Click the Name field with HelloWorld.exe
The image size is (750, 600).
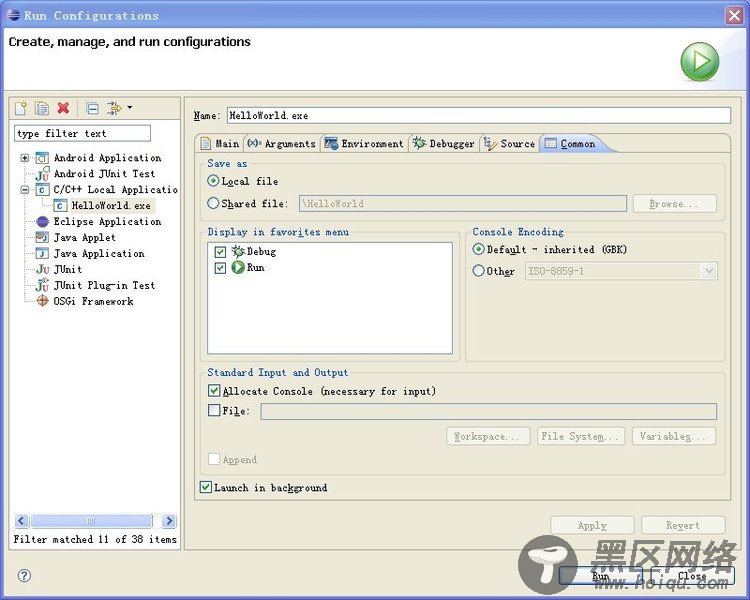(478, 115)
